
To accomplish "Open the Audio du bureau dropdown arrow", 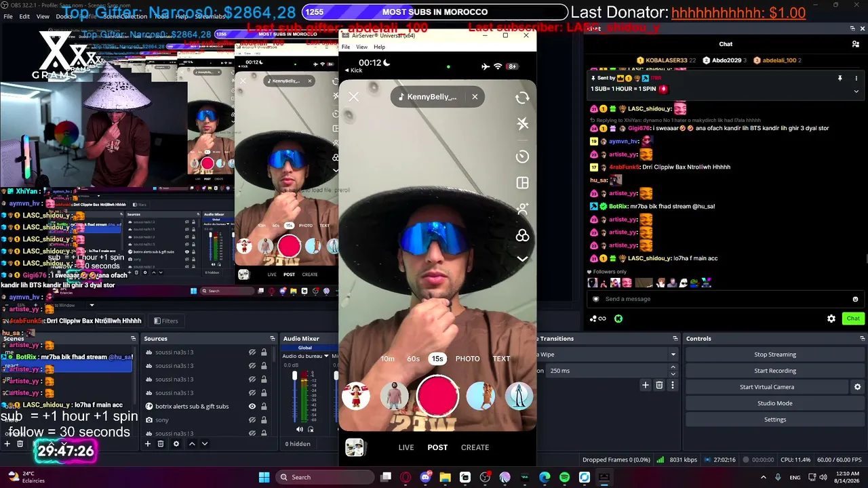I will click(x=326, y=356).
